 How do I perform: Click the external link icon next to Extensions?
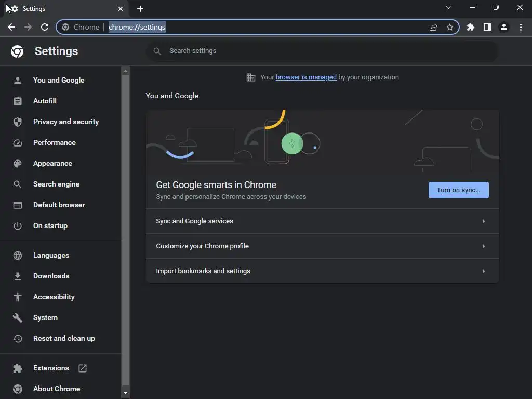(x=83, y=368)
